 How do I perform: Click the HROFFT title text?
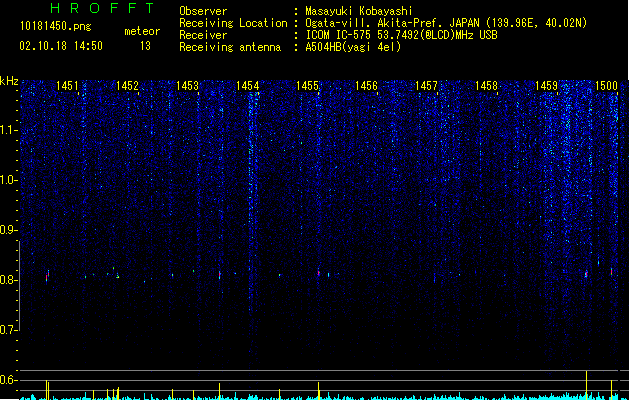(102, 8)
